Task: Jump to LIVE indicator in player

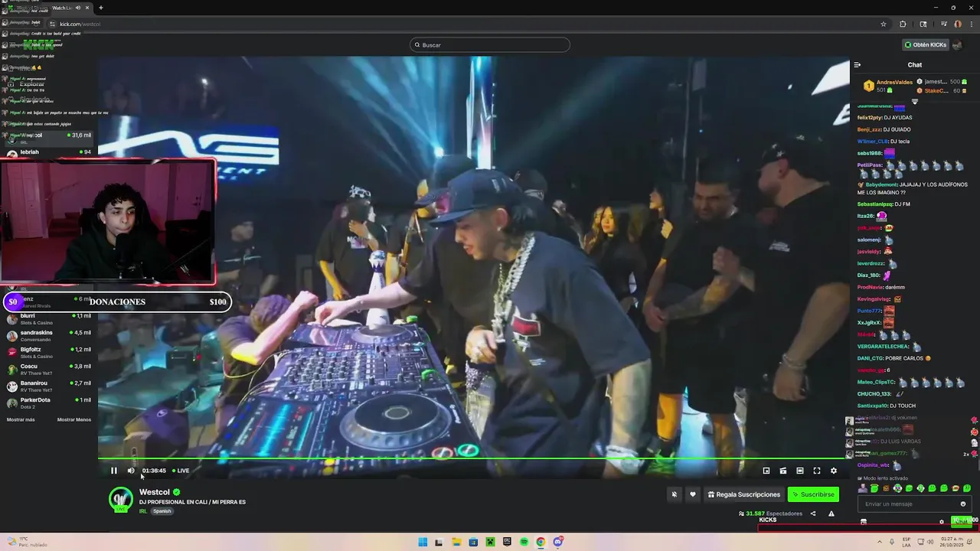Action: point(181,471)
